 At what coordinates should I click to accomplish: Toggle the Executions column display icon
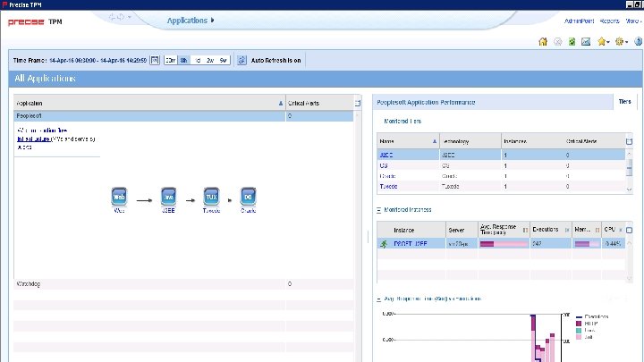click(x=567, y=231)
